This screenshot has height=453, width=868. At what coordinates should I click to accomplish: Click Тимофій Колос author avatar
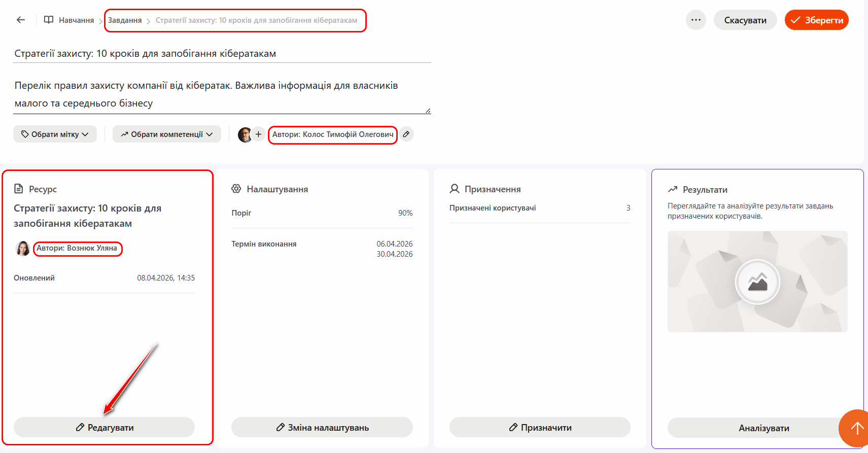(245, 134)
